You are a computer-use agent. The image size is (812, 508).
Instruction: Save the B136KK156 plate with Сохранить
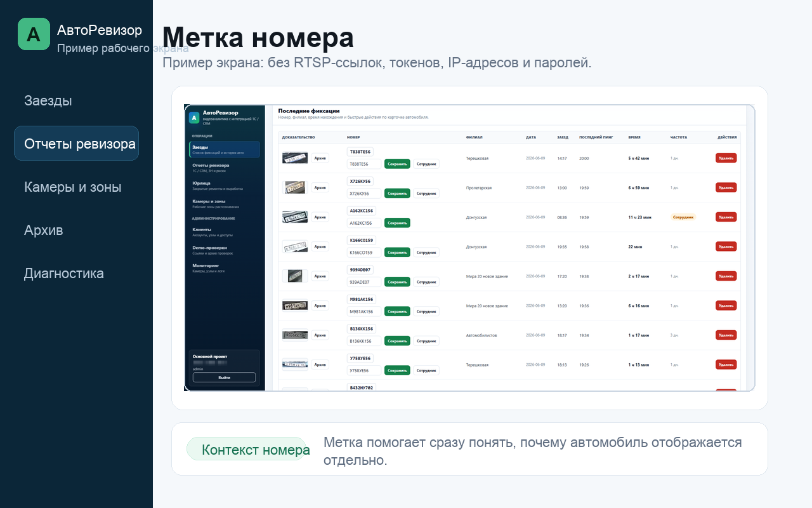[397, 341]
